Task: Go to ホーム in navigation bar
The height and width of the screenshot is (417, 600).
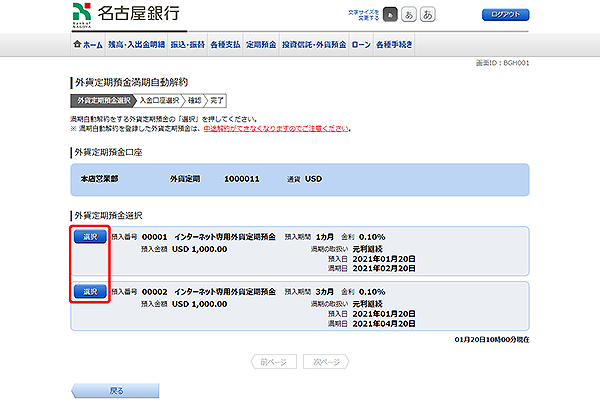Action: coord(88,45)
